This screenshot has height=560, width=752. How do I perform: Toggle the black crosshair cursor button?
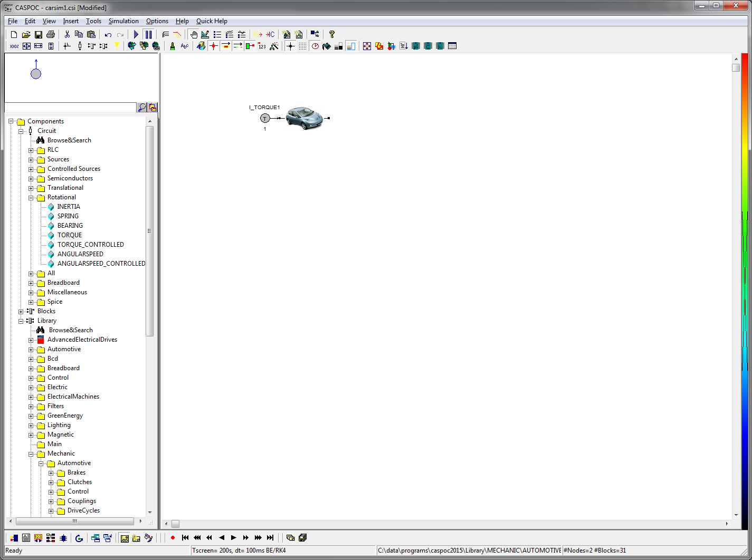(290, 46)
